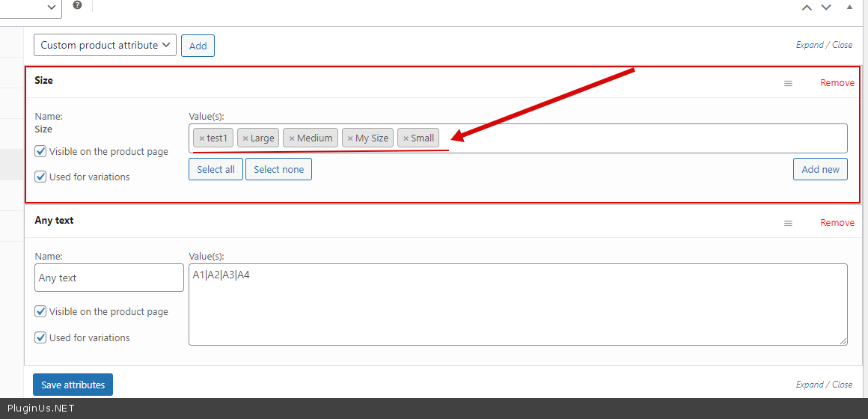Uncheck Used for variations for Any text
Image resolution: width=868 pixels, height=419 pixels.
tap(41, 337)
